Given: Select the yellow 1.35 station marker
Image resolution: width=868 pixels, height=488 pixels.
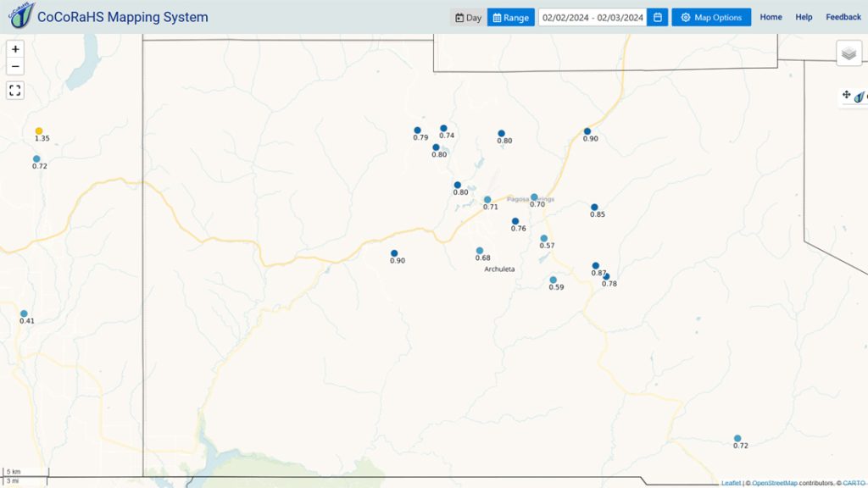Looking at the screenshot, I should click(39, 131).
